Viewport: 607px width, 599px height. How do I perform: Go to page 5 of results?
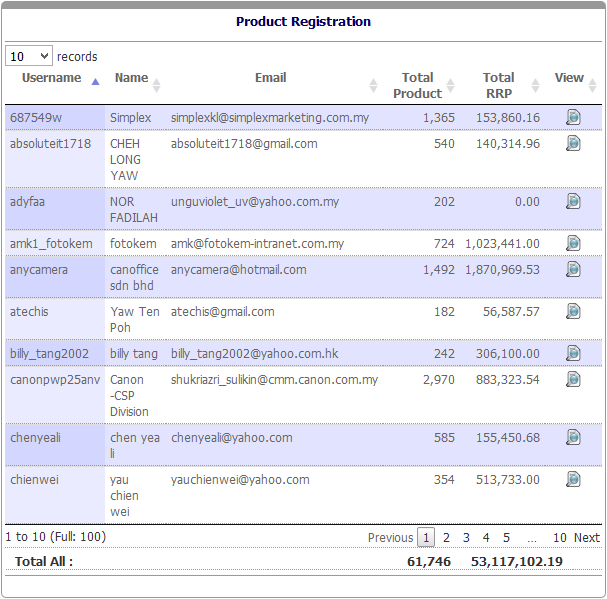507,538
